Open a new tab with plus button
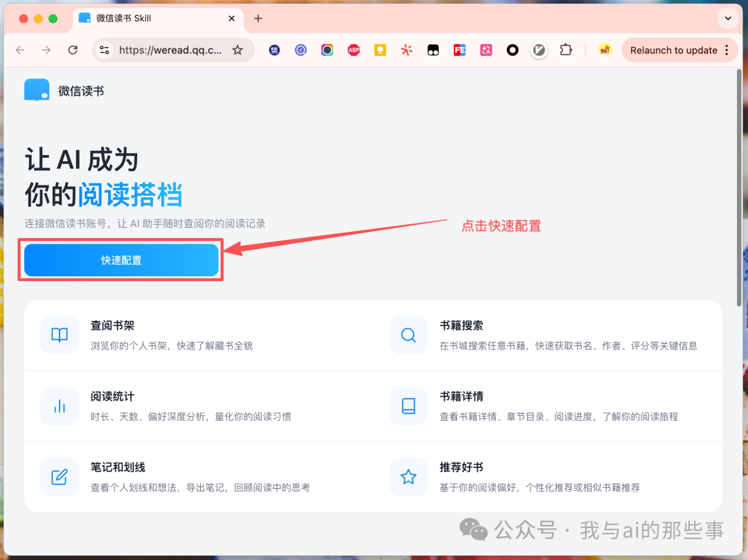748x560 pixels. pyautogui.click(x=258, y=19)
